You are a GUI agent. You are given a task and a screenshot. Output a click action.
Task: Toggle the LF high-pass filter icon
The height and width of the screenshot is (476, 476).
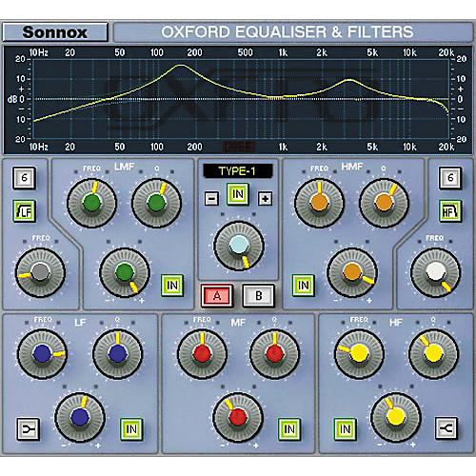[x=24, y=210]
